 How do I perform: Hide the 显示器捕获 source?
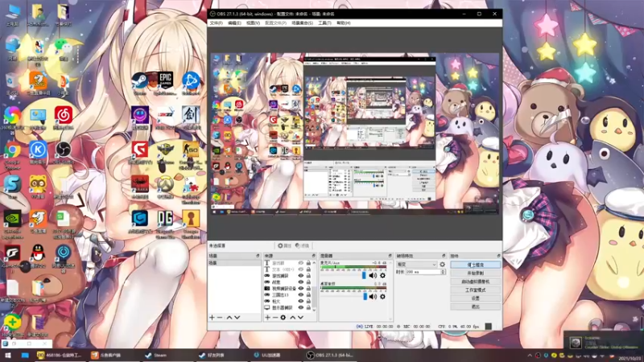click(x=301, y=307)
